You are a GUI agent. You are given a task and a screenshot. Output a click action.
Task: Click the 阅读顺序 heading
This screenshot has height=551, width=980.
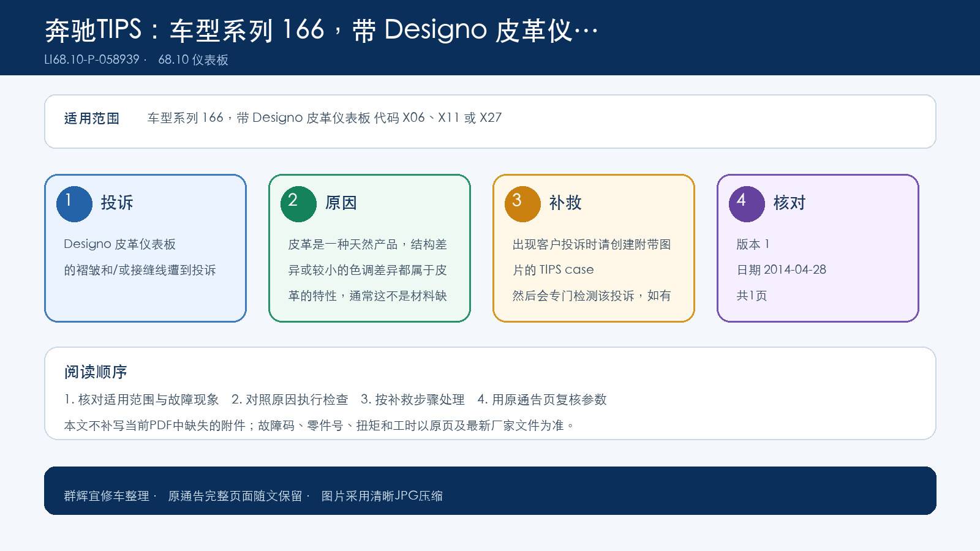[x=96, y=372]
